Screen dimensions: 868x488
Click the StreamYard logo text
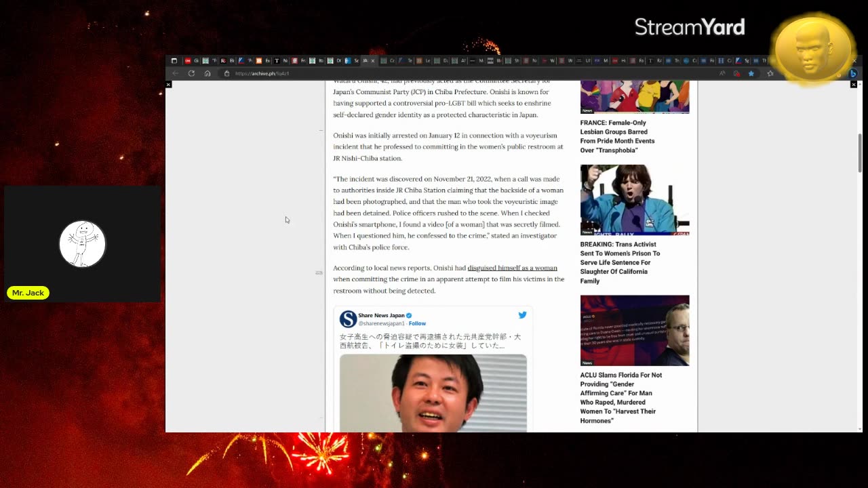690,27
